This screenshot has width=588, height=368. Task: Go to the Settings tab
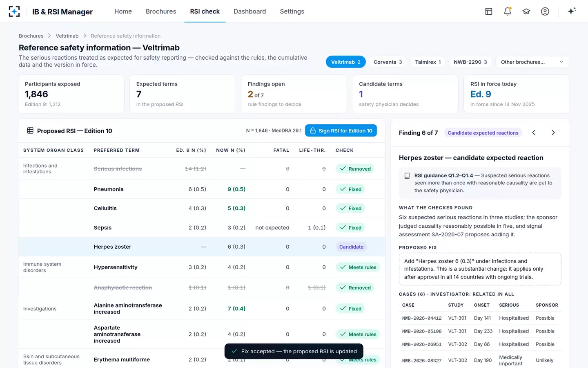(292, 11)
